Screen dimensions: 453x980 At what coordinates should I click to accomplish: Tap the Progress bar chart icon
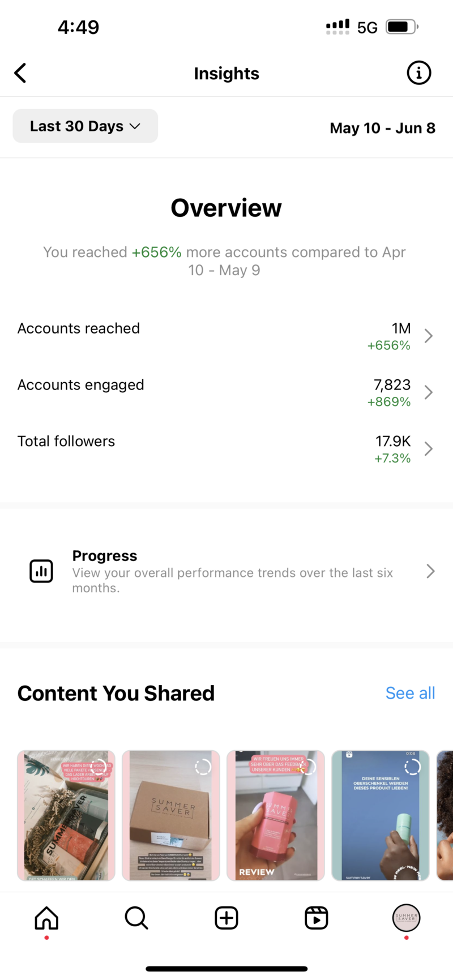coord(41,571)
